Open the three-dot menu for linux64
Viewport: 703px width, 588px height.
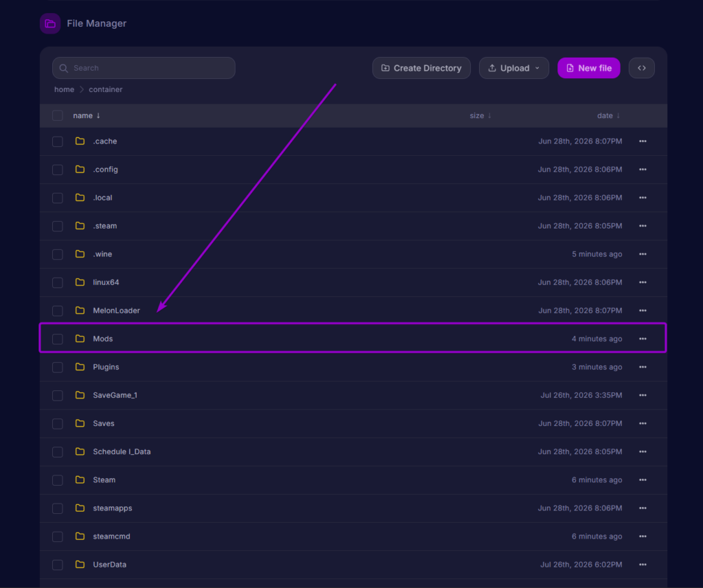point(643,283)
